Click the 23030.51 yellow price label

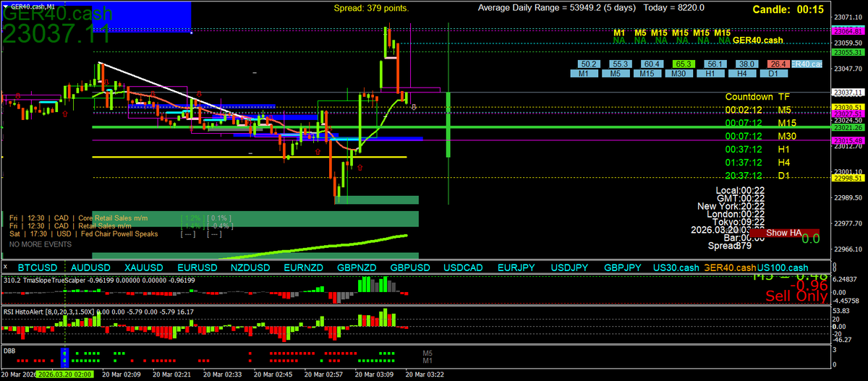(x=846, y=107)
